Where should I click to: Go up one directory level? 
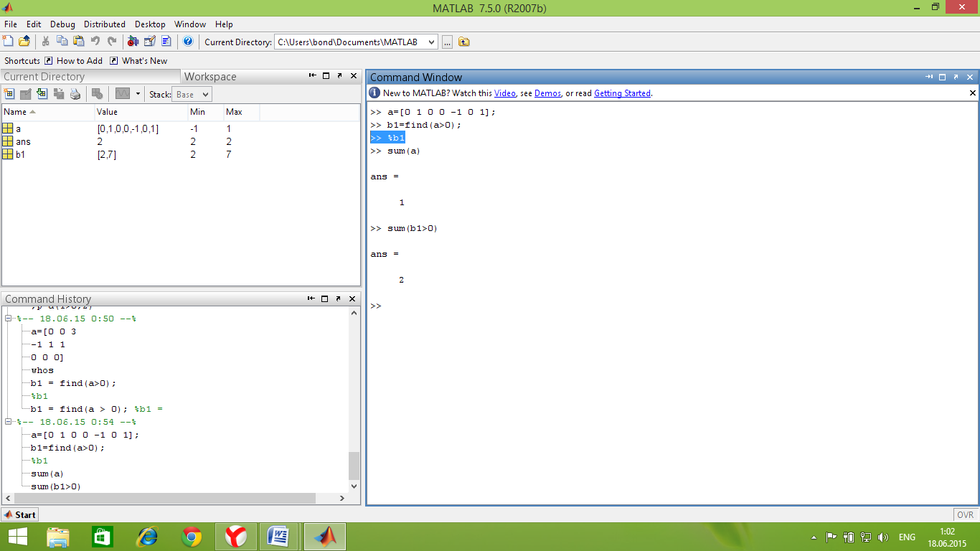coord(464,42)
